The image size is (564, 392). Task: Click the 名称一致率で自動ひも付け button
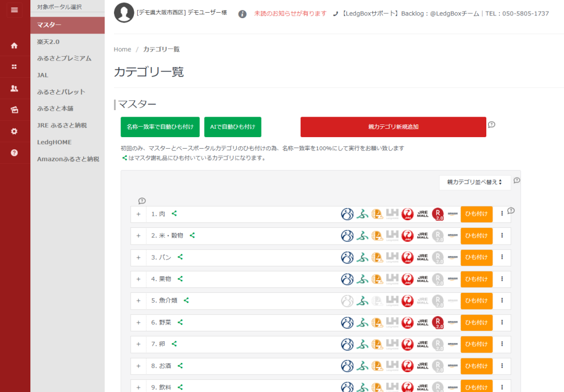coord(160,127)
